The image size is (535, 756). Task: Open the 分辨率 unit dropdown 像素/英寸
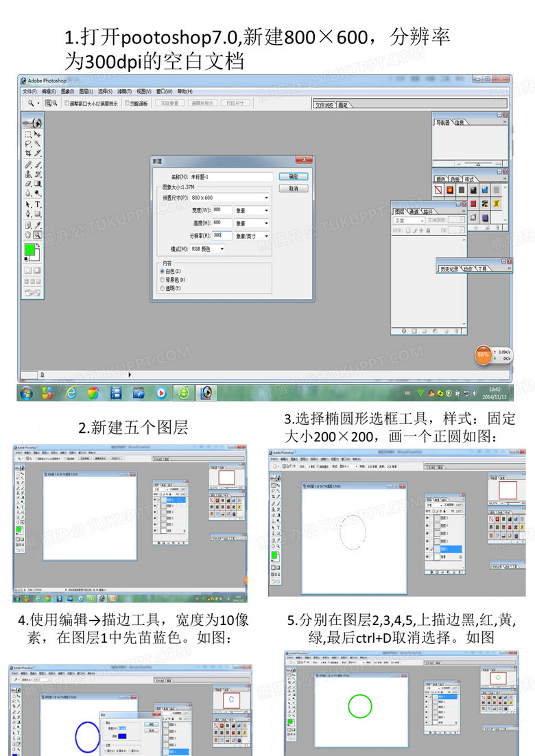[252, 236]
